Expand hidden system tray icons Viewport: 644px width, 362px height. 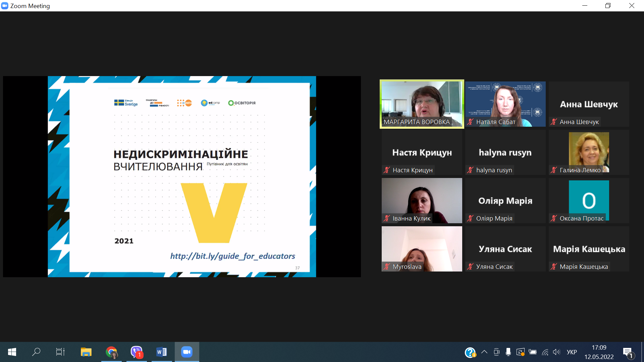tap(484, 352)
